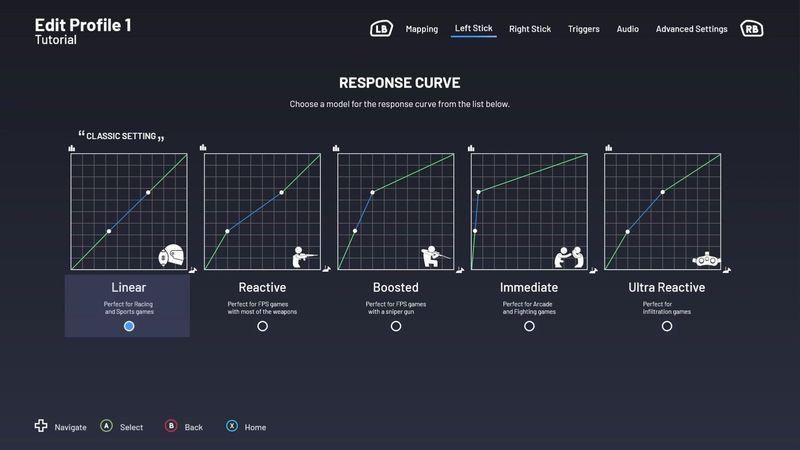Select the Linear radio button
The image size is (800, 450).
129,326
